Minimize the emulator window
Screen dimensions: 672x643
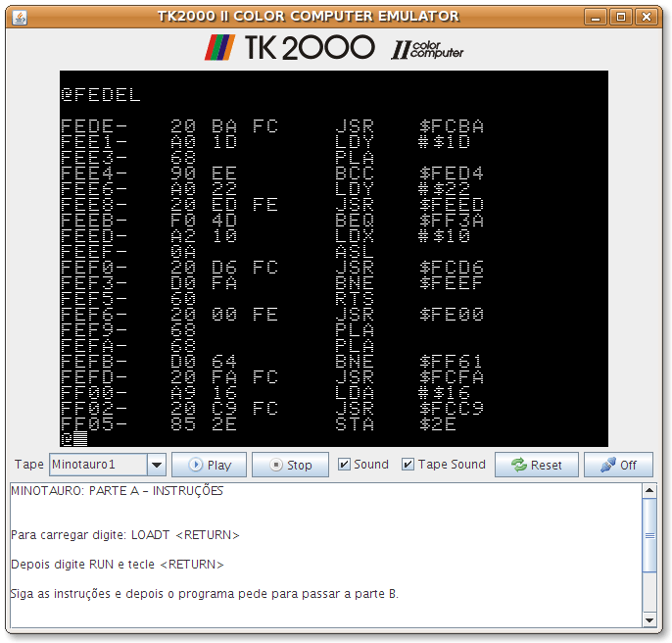click(x=596, y=18)
